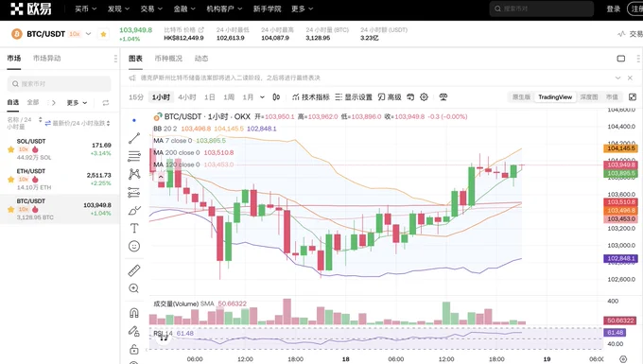Switch to the 市场 tab
Viewport: 643px width, 364px height.
pos(14,59)
